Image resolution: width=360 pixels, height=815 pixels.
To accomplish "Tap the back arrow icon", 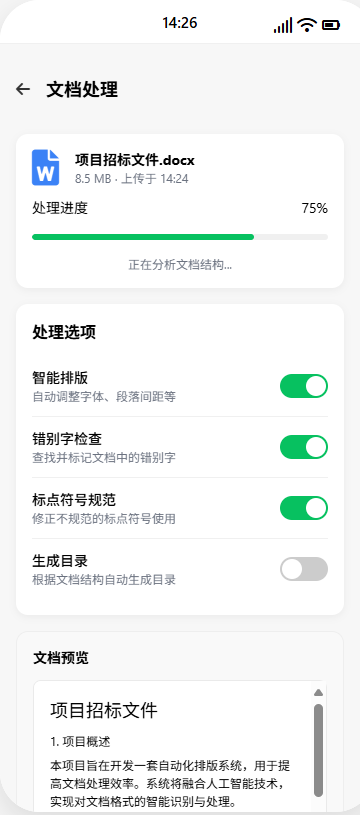I will [23, 89].
